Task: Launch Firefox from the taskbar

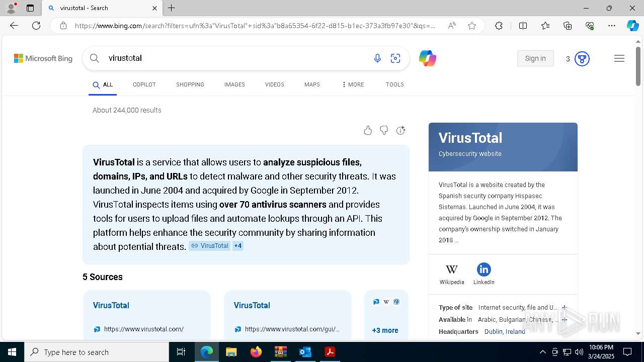Action: 256,352
